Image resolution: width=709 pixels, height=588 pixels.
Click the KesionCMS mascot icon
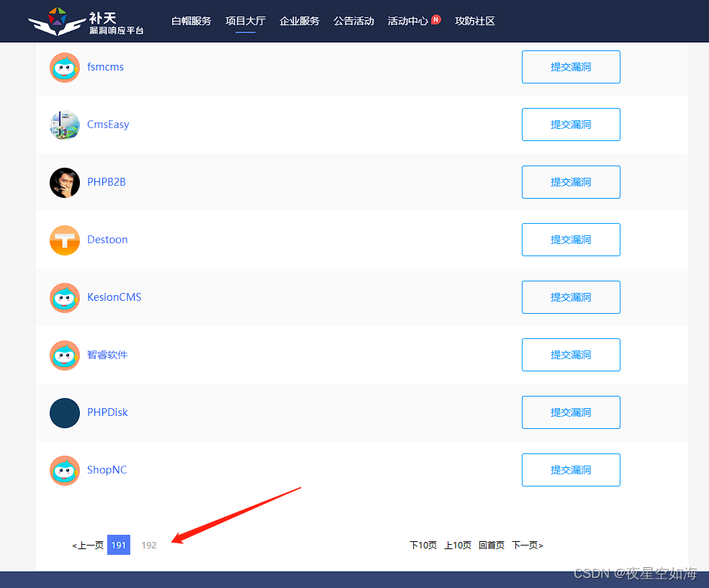(x=64, y=297)
